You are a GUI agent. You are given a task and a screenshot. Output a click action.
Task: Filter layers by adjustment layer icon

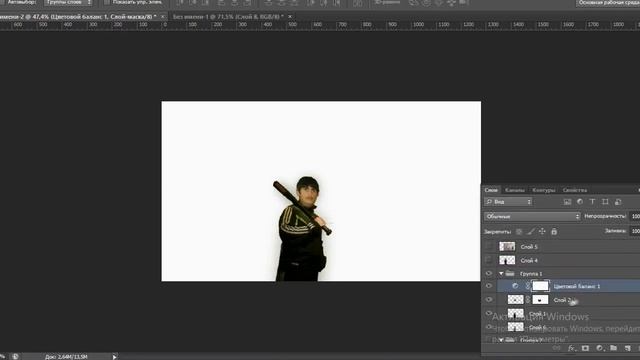pos(580,202)
